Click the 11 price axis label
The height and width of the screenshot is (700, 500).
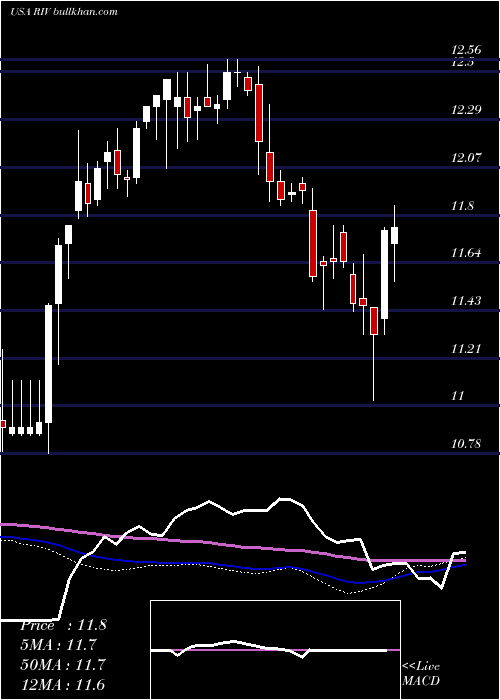coord(458,396)
